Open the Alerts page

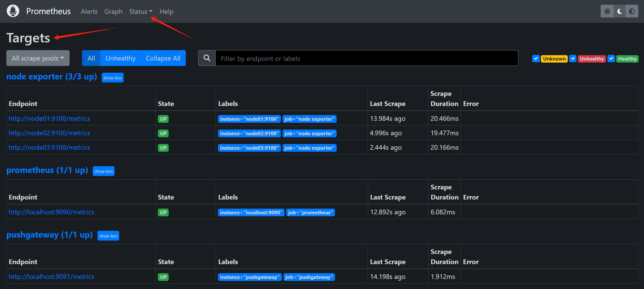[x=89, y=11]
